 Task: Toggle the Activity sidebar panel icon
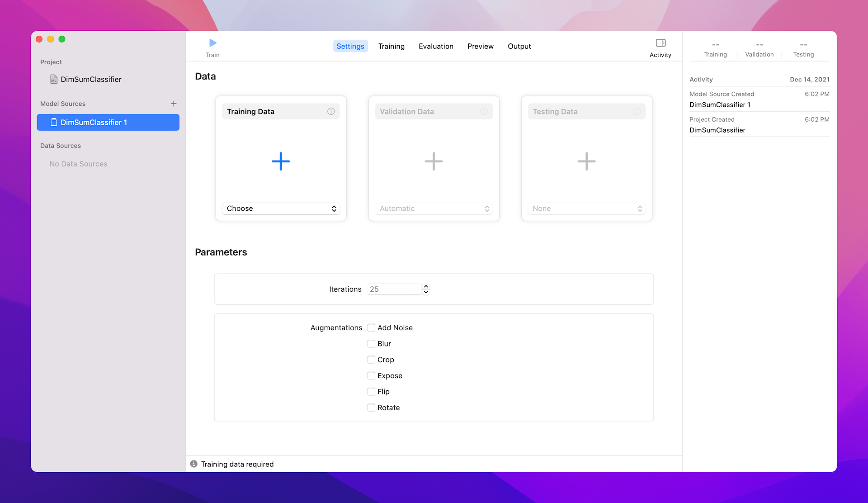click(660, 43)
